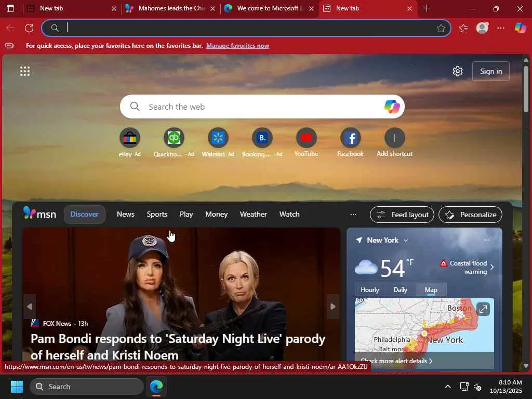Open the weather card more options ellipsis

pos(486,240)
